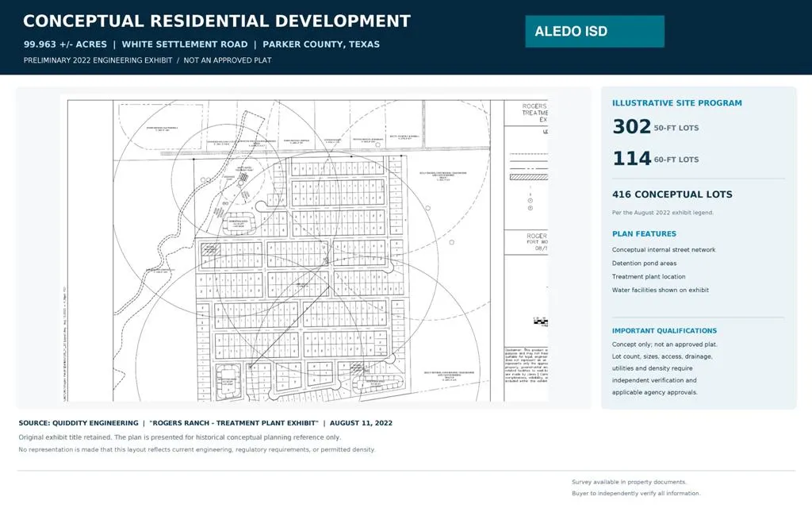The width and height of the screenshot is (812, 508).
Task: Select "PRELIMINARY 2022 ENGINEERING EXHIBIT" header text
Action: (98, 60)
